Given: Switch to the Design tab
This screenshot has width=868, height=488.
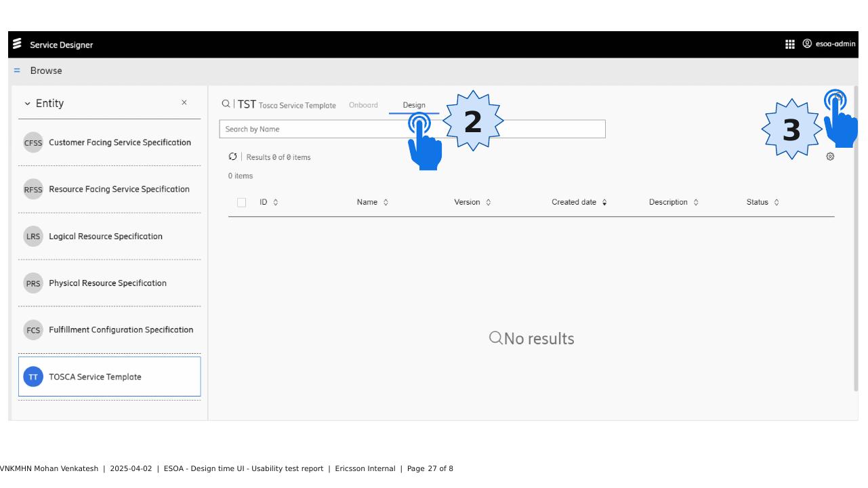Looking at the screenshot, I should click(x=414, y=105).
